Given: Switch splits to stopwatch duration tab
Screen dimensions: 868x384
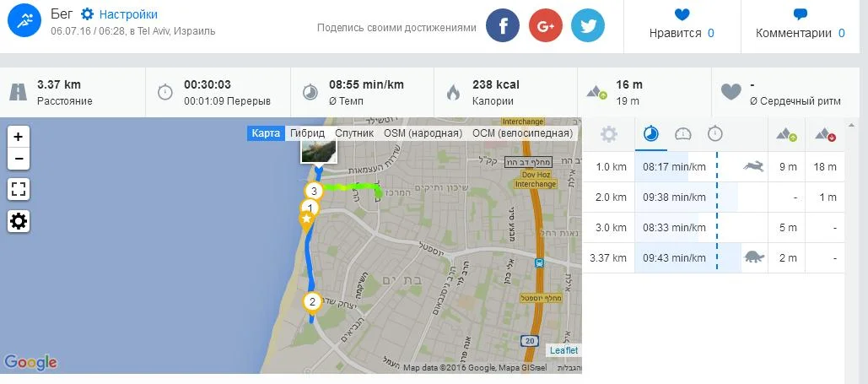Looking at the screenshot, I should pos(715,134).
